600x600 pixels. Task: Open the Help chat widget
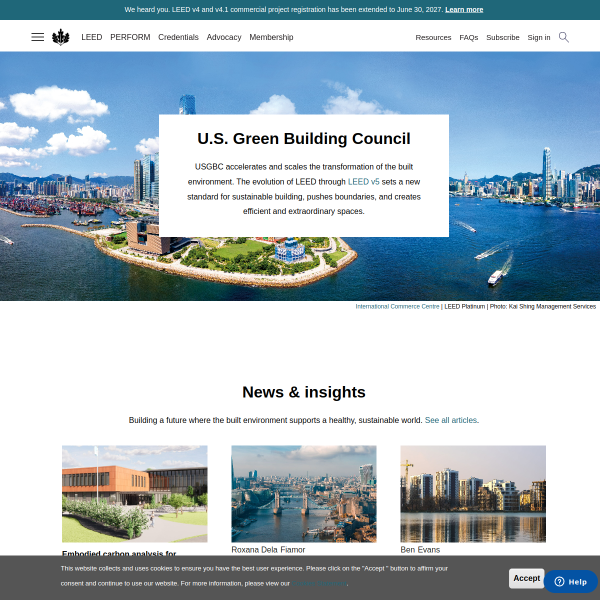571,582
